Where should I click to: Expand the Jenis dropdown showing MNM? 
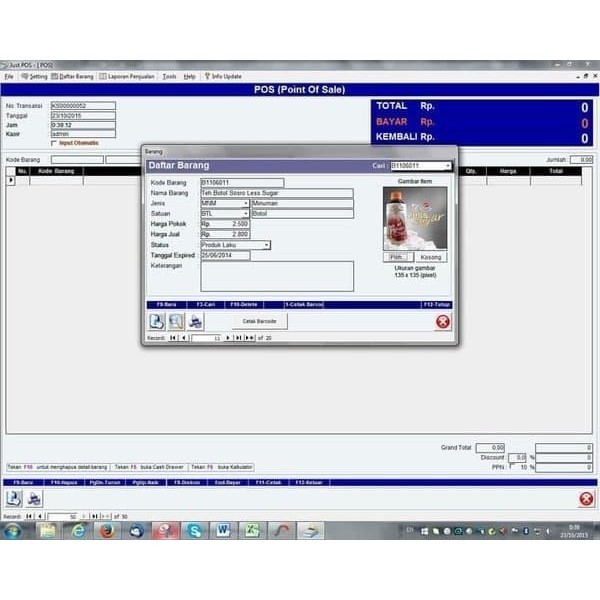click(x=246, y=203)
